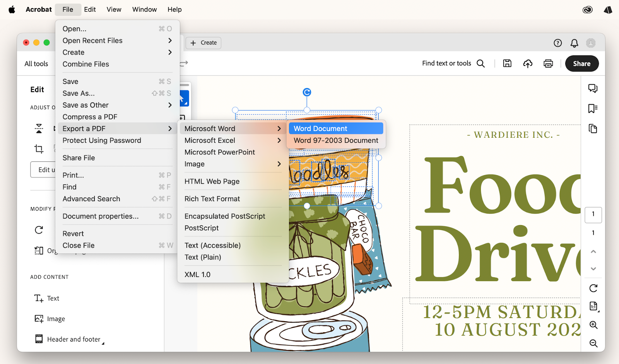Select the Crop pages tool icon
The width and height of the screenshot is (619, 364).
(39, 149)
